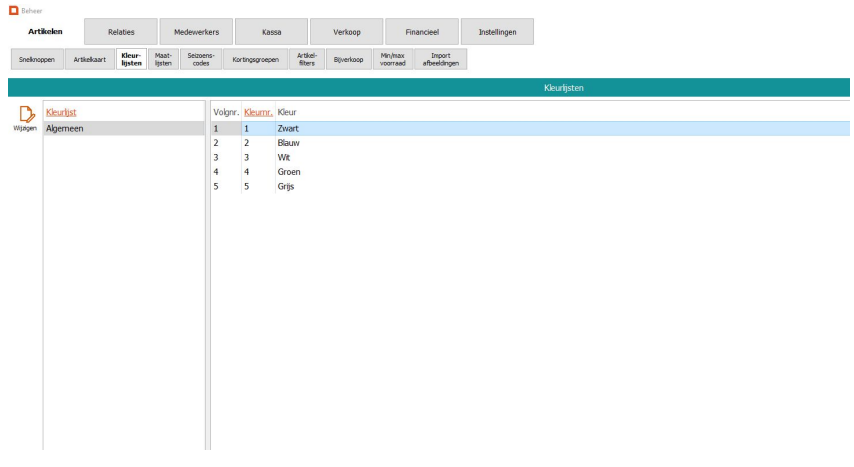Switch to the Medewerkers tab
Screen dimensions: 854x467
pos(196,32)
